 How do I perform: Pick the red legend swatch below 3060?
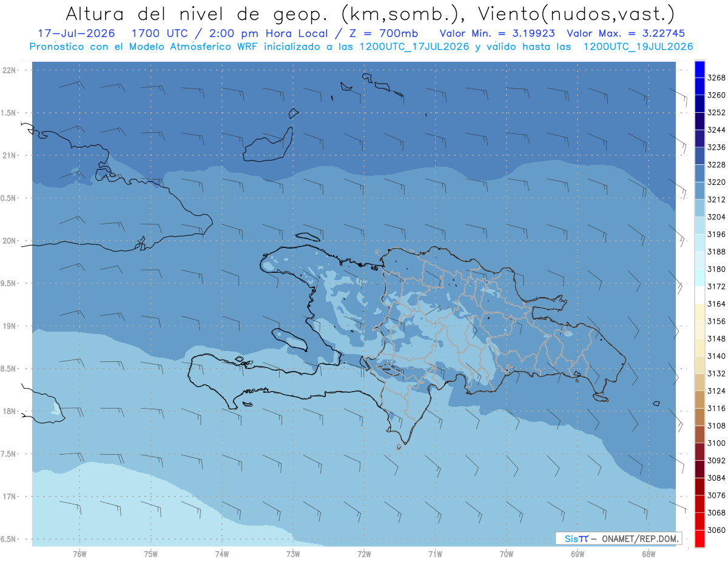(x=699, y=539)
